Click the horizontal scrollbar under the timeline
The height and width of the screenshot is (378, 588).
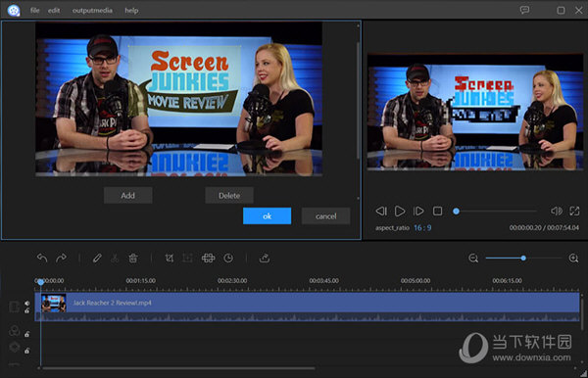pos(178,368)
